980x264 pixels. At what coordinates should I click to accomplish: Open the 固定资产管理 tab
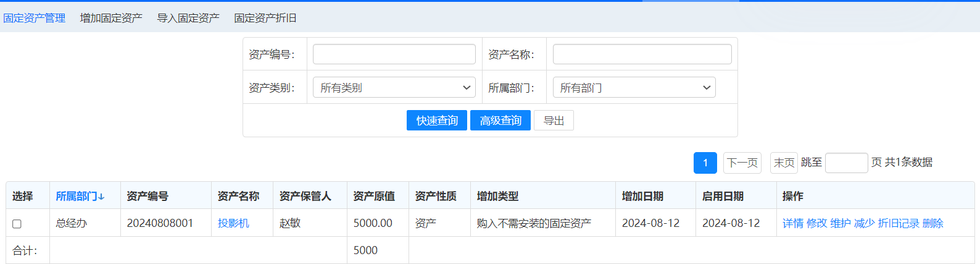[34, 18]
